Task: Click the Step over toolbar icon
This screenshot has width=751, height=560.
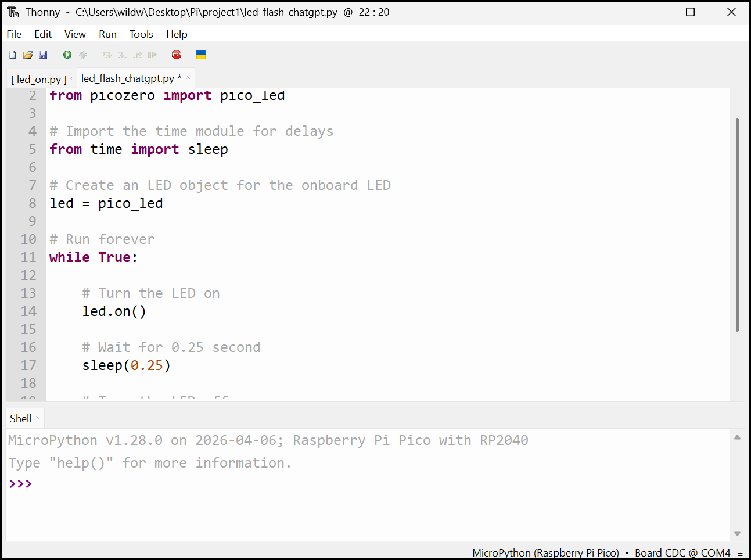Action: pyautogui.click(x=107, y=55)
